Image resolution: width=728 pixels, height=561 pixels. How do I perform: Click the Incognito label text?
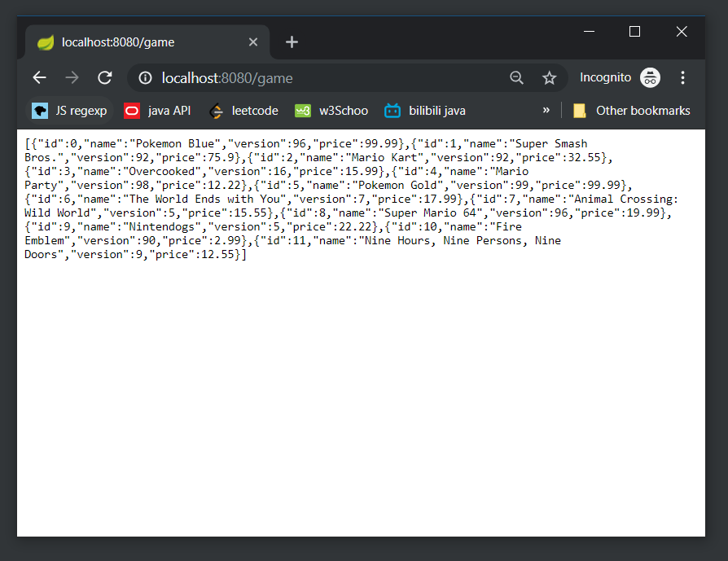[x=605, y=77]
